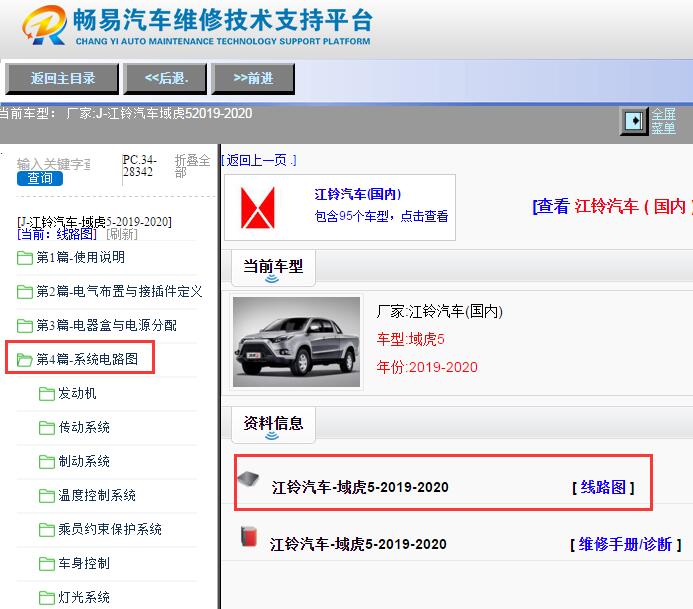Click PC.34-28342 text
693x609 pixels.
[x=140, y=166]
